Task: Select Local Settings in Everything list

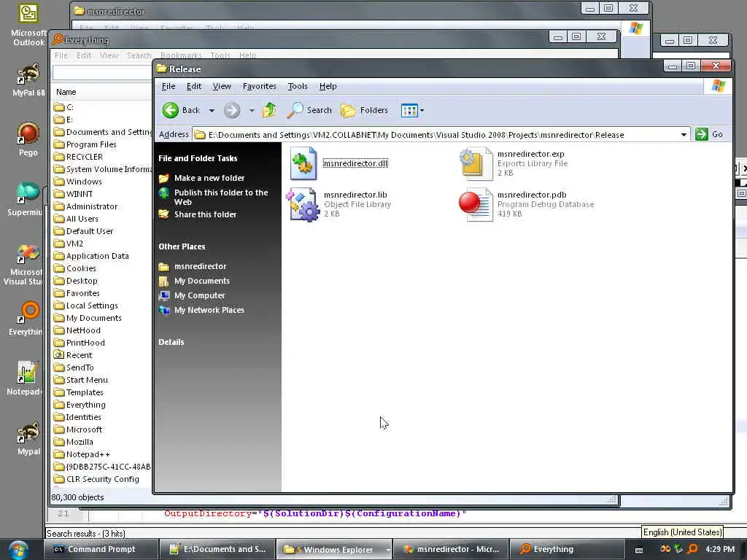Action: coord(92,306)
